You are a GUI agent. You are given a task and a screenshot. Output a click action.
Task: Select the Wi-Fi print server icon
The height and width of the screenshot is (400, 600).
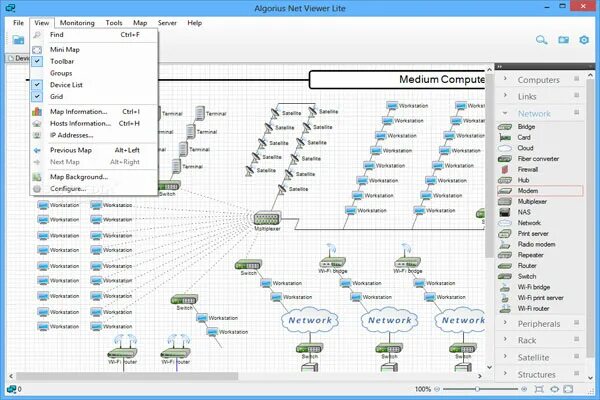(x=505, y=298)
